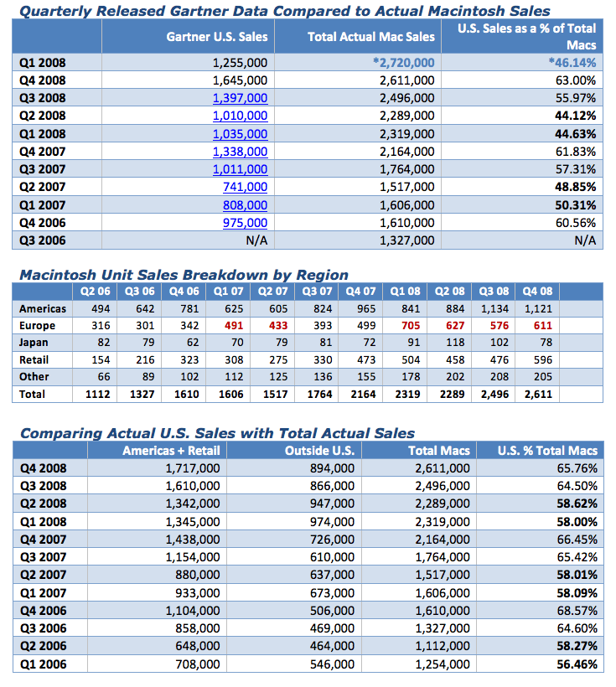Viewport: 616px width, 687px height.
Task: Click the Gartner U.S. Sales column header
Action: click(x=217, y=37)
